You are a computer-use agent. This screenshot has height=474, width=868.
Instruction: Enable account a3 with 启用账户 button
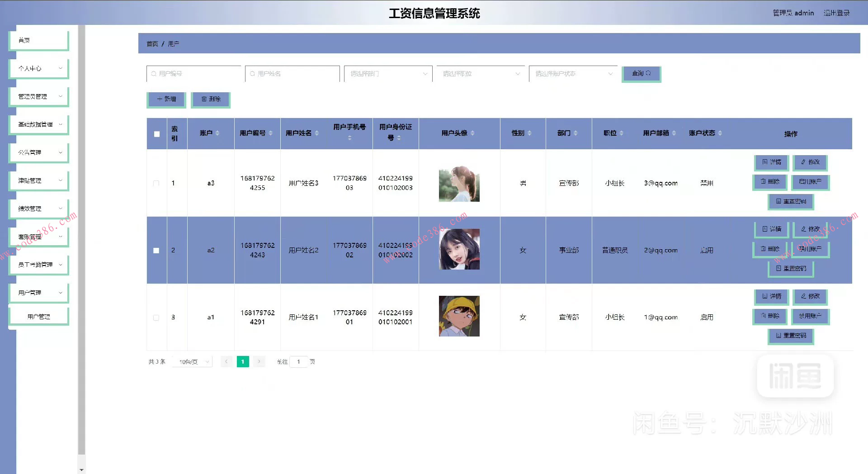click(810, 181)
